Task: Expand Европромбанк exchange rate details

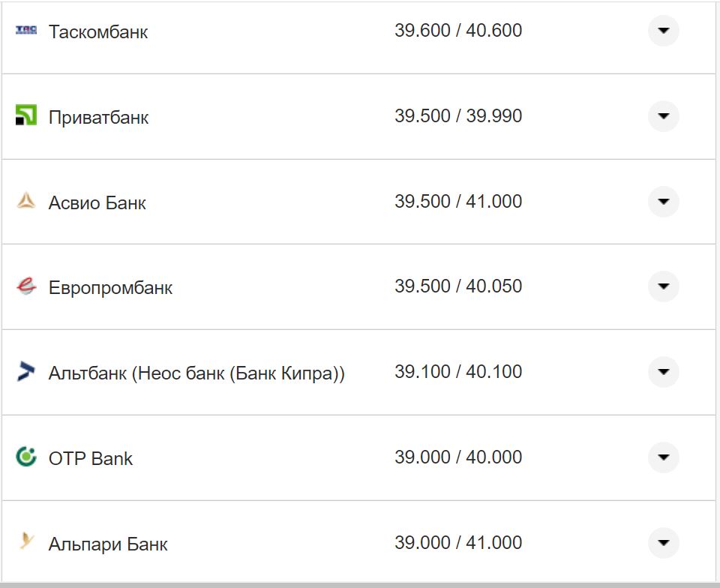Action: [663, 286]
